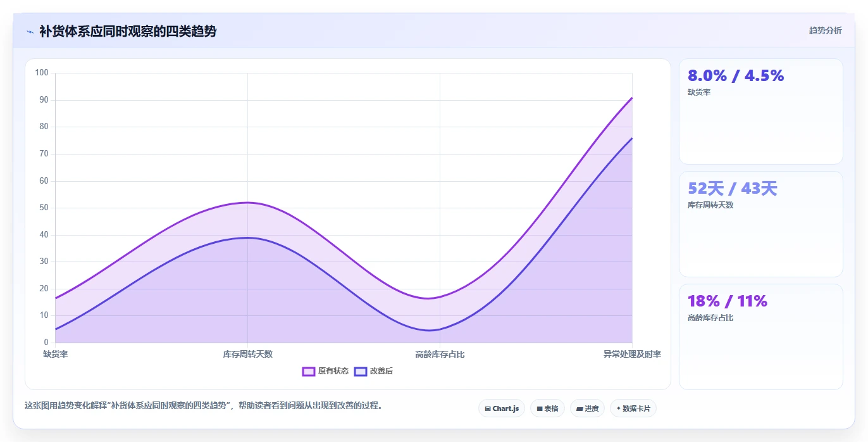The height and width of the screenshot is (442, 868).
Task: Click the Chart.js tag
Action: [x=502, y=408]
